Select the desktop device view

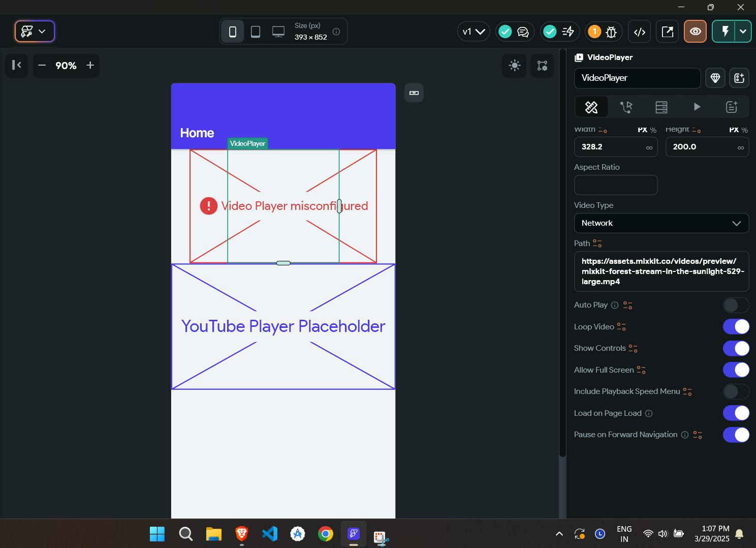[x=278, y=32]
